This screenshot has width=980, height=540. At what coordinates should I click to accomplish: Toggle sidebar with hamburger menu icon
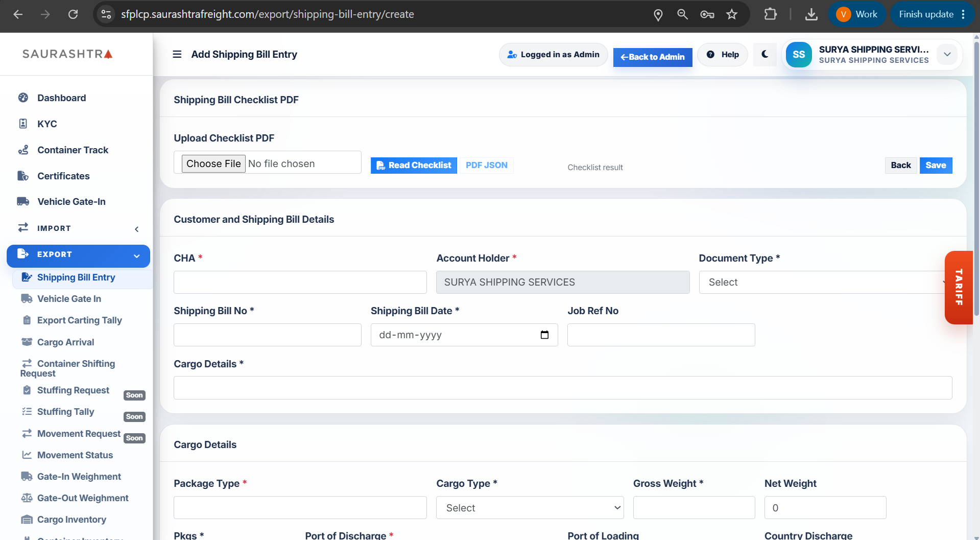click(177, 54)
